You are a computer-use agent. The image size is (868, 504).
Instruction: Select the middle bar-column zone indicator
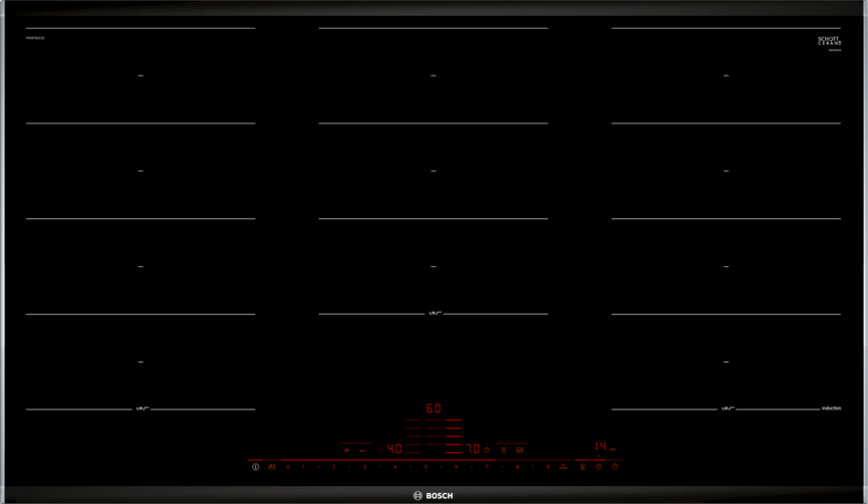click(434, 432)
